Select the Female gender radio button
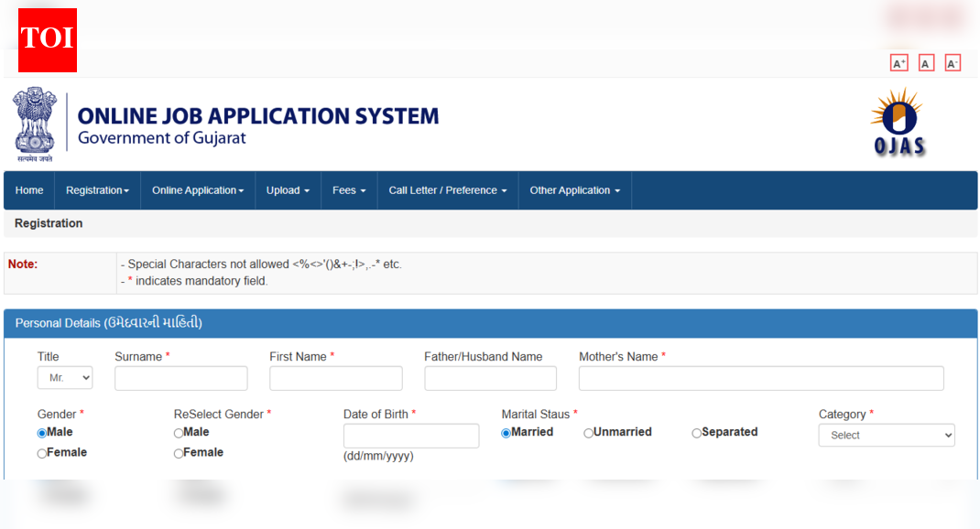The width and height of the screenshot is (980, 529). tap(40, 452)
